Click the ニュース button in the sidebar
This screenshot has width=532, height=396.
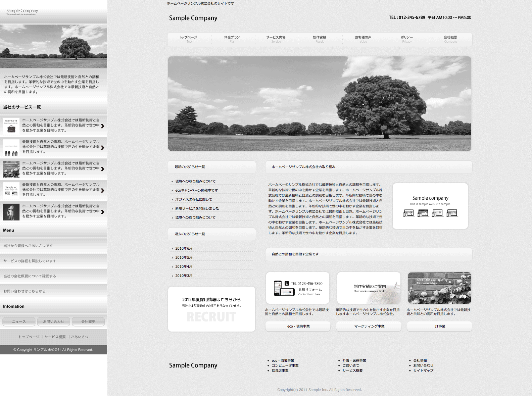(19, 321)
